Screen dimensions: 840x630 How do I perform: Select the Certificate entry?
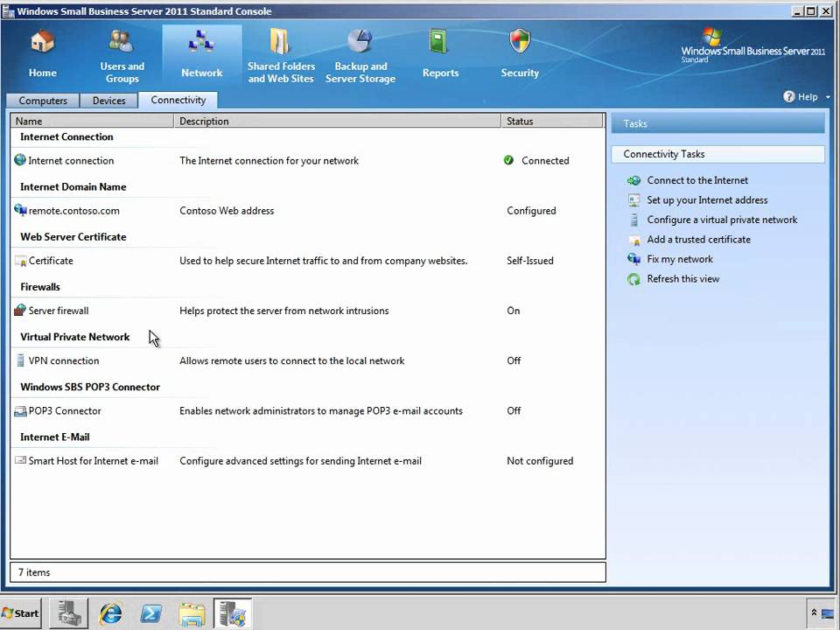click(51, 261)
